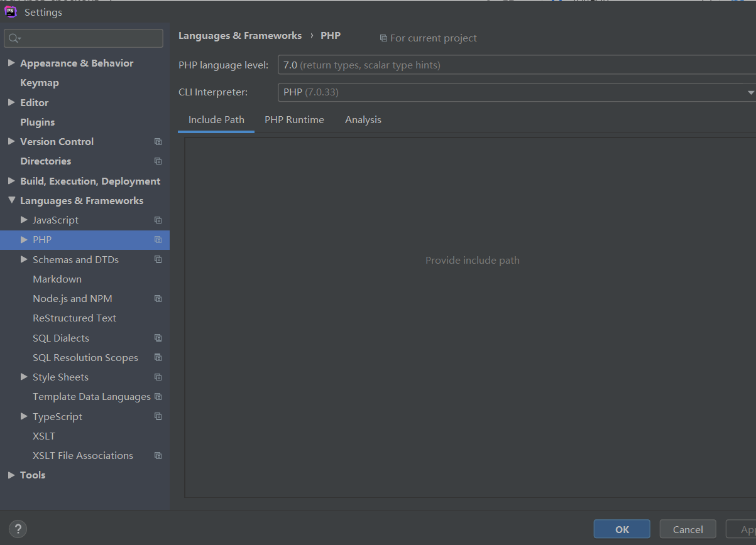756x545 pixels.
Task: Switch to the PHP Runtime tab
Action: (294, 119)
